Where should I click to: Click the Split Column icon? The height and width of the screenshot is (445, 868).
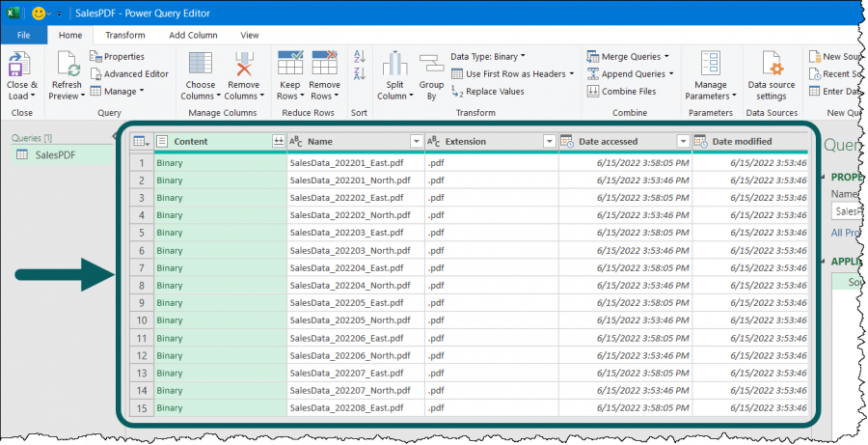tap(393, 68)
